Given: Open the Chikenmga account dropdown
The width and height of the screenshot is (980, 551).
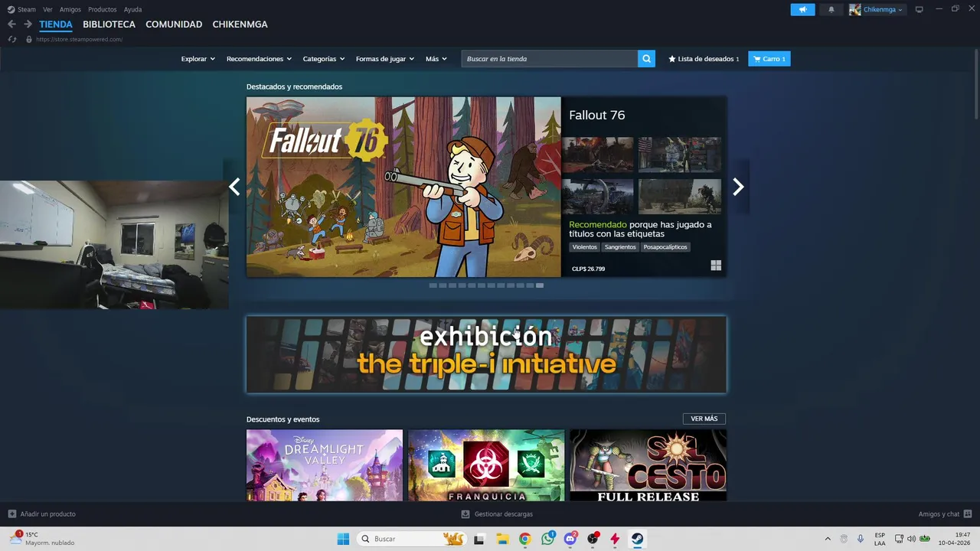Looking at the screenshot, I should coord(883,10).
